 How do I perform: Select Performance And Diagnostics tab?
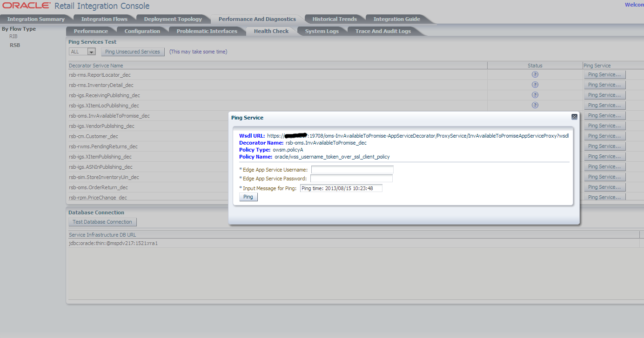coord(257,19)
